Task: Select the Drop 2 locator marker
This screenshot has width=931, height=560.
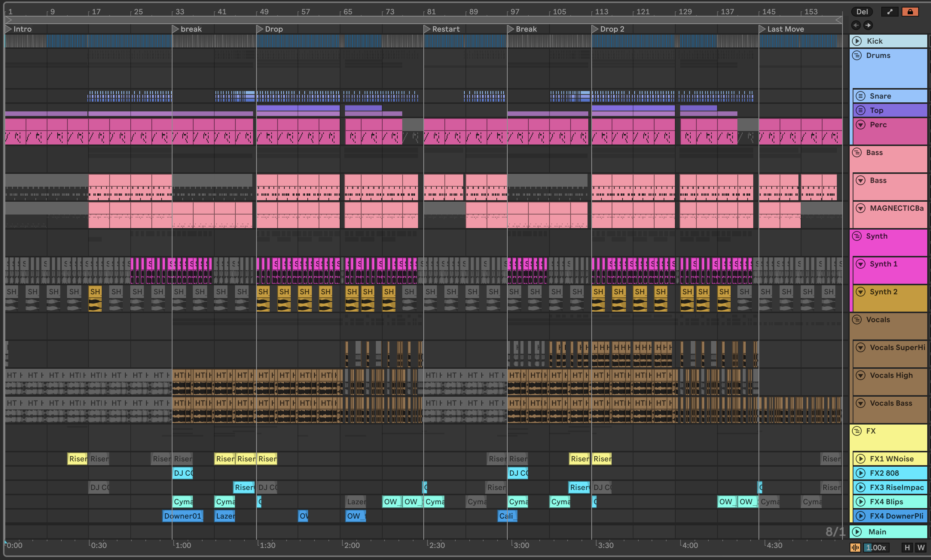Action: click(x=595, y=29)
